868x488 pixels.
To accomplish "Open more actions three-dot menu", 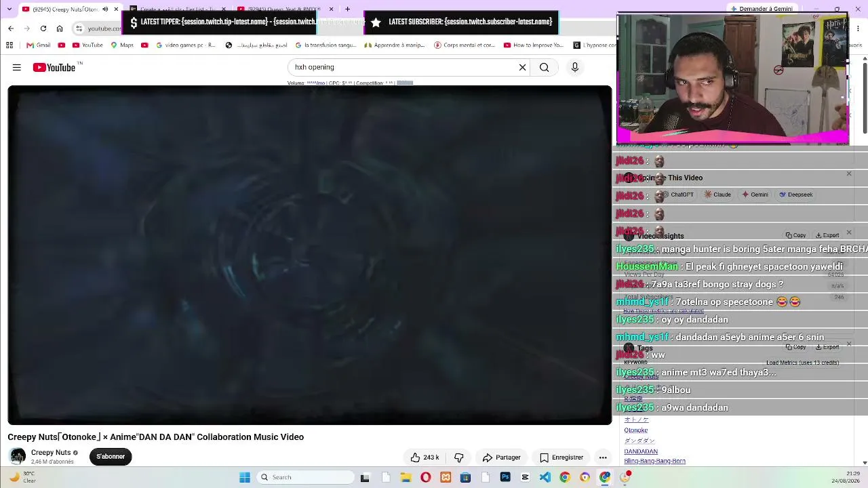I will pos(603,457).
